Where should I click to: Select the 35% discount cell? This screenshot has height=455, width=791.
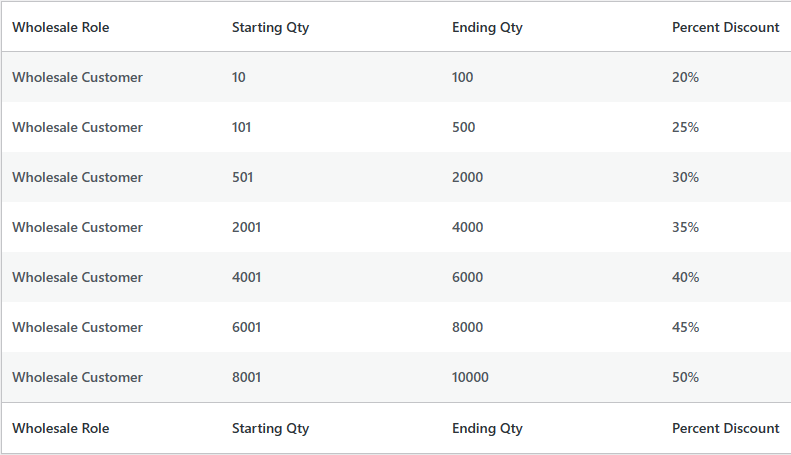[685, 227]
